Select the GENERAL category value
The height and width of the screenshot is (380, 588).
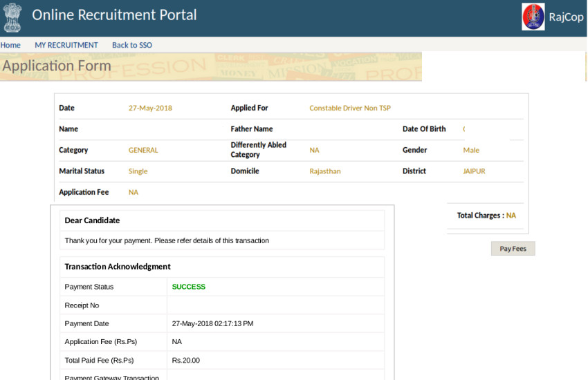143,150
